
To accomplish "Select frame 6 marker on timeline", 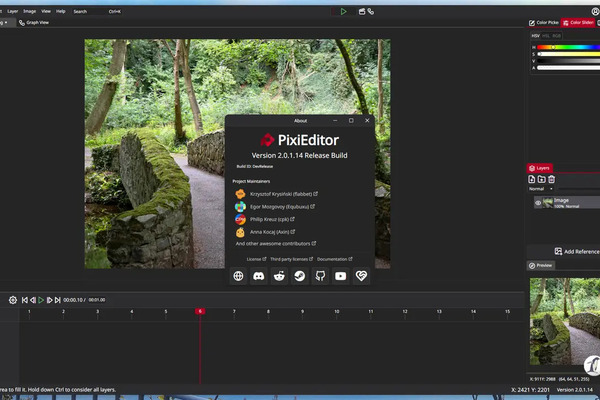I will coord(200,311).
